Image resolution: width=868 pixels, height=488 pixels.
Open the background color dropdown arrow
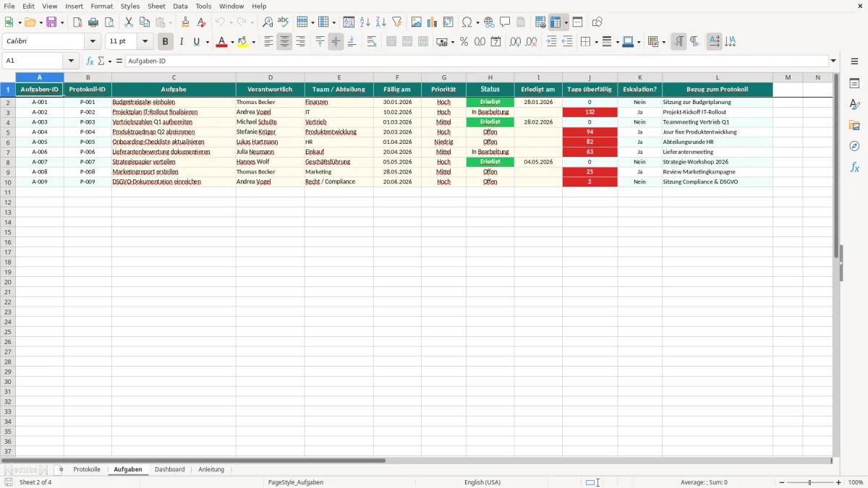(254, 42)
